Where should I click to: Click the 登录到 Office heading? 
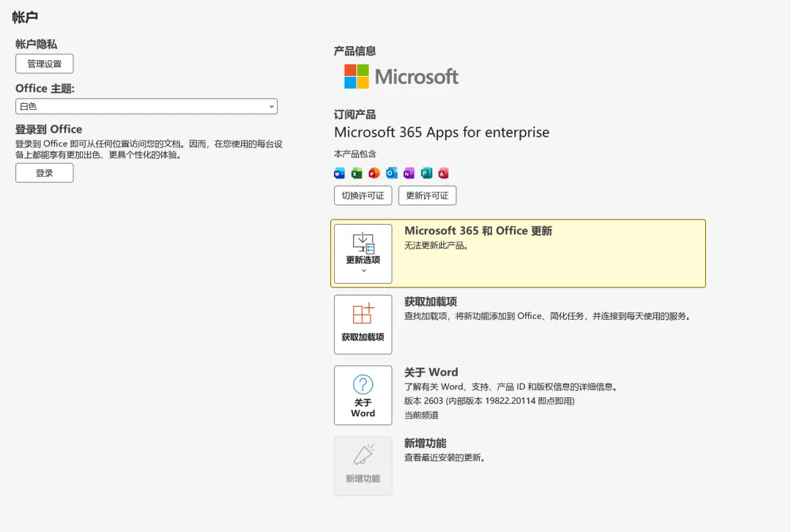(48, 129)
